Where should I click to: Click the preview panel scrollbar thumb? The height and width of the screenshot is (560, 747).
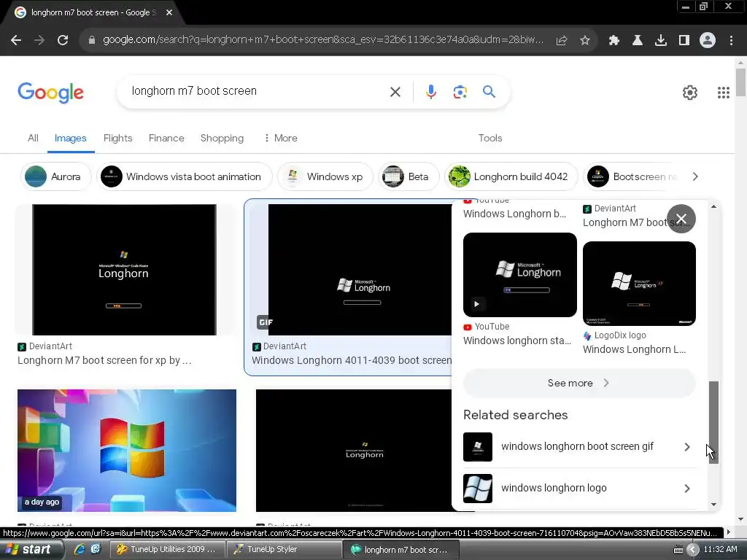[x=713, y=422]
